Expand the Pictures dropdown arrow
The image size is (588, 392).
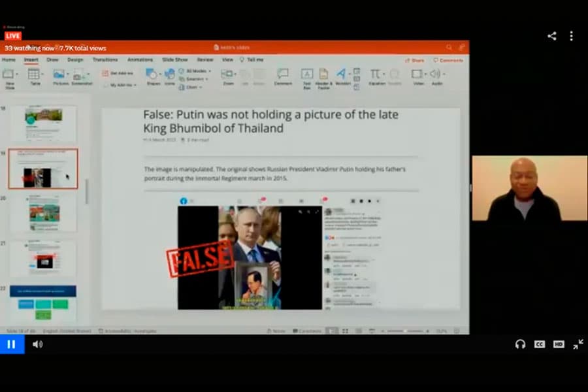coord(68,74)
